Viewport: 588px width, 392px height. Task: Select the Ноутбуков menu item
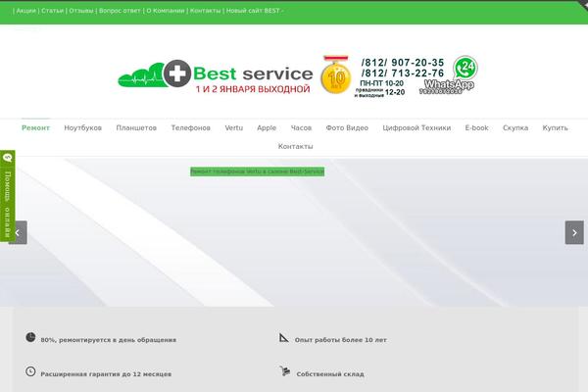[x=83, y=128]
